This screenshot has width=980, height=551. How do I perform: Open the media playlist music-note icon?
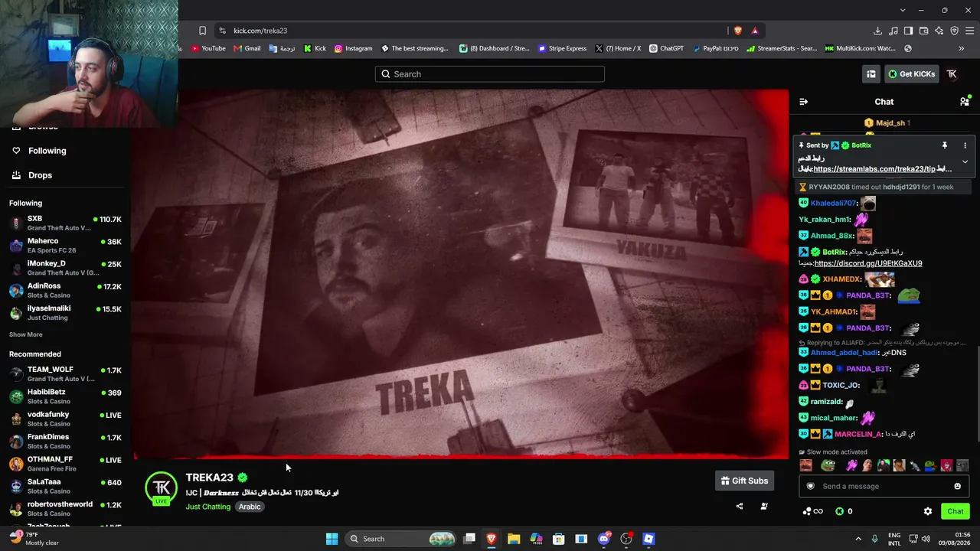coord(893,31)
